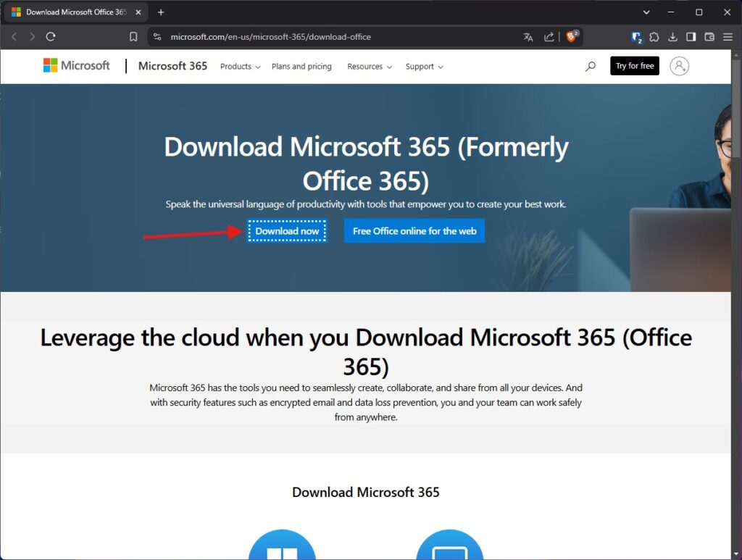Viewport: 742px width, 560px height.
Task: Open a new tab with plus icon
Action: 161,12
